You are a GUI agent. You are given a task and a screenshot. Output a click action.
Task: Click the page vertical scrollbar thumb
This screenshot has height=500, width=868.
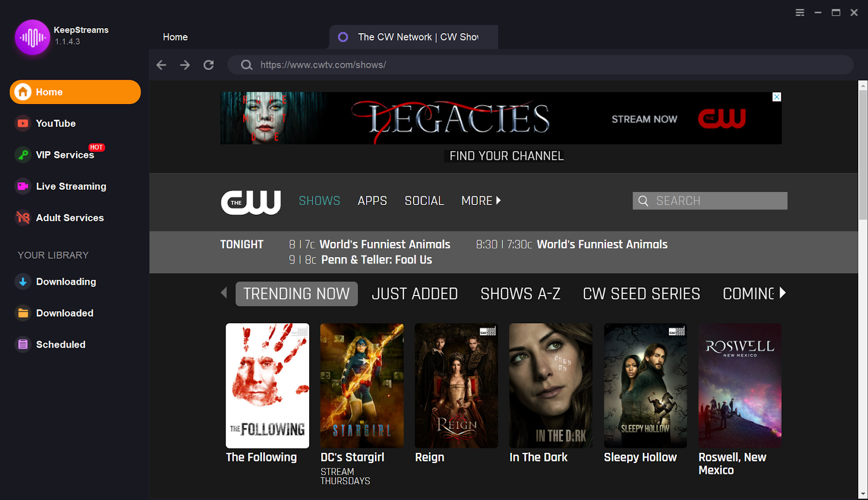point(863,155)
